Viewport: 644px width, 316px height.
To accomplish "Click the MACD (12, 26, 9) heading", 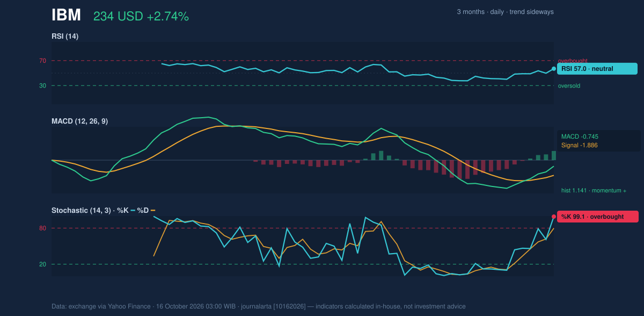I will [x=79, y=121].
